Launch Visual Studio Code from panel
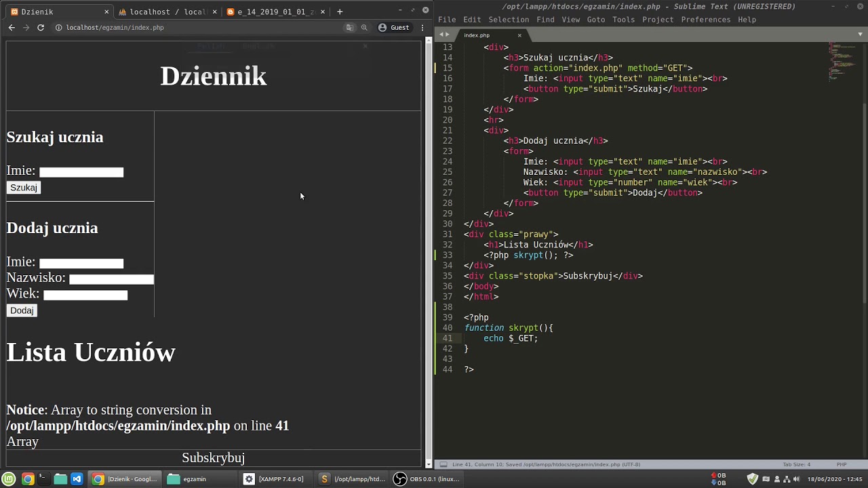The image size is (868, 488). [x=77, y=479]
